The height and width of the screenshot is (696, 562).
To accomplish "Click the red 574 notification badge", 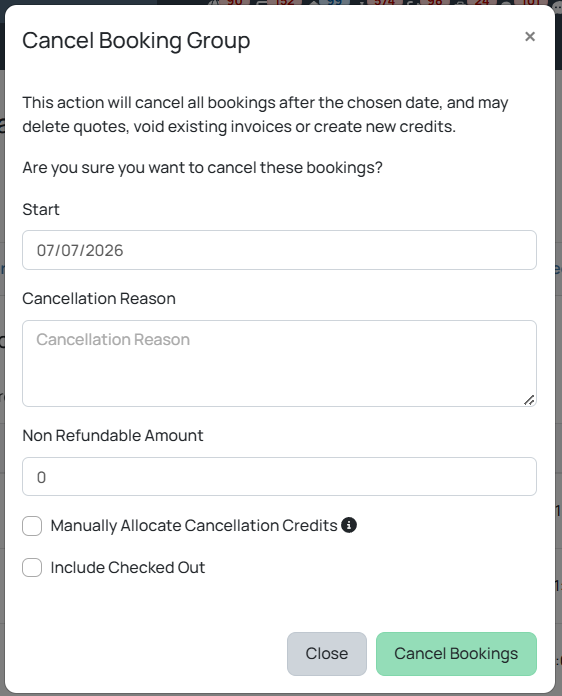I will tap(384, 2).
